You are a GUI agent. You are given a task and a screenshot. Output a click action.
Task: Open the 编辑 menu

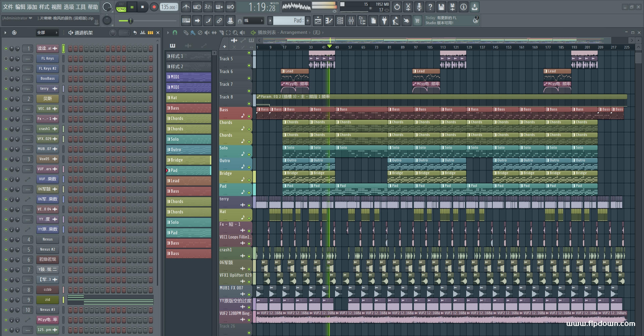coord(20,7)
